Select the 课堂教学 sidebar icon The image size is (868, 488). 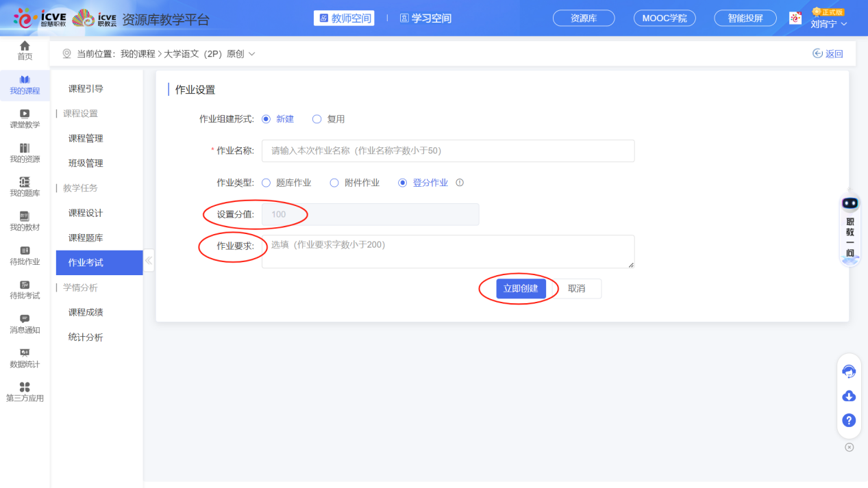click(25, 118)
